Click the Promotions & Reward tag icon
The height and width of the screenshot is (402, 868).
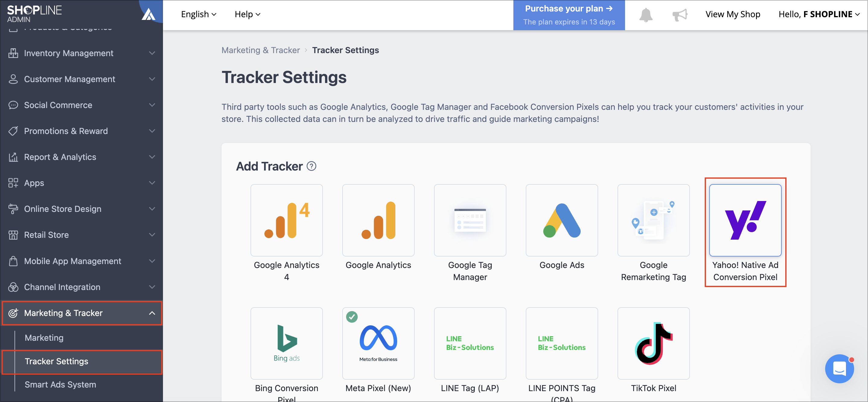point(13,131)
